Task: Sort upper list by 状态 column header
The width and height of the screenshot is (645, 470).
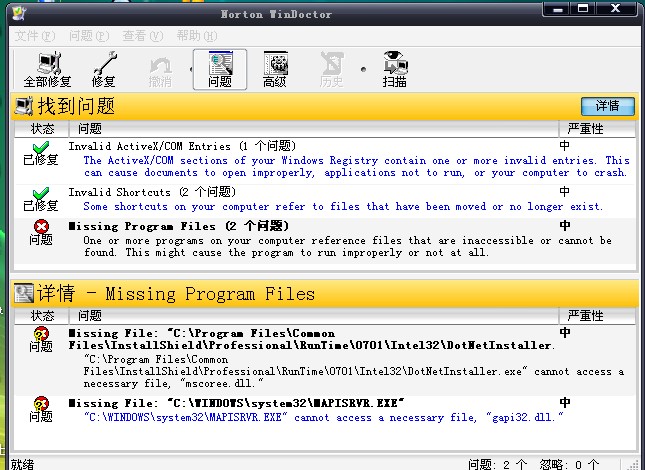Action: coord(42,129)
